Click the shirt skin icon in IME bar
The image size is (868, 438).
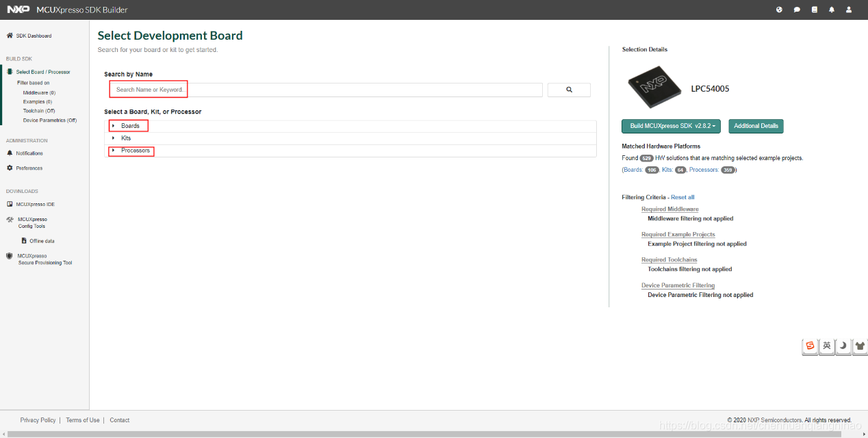point(859,346)
